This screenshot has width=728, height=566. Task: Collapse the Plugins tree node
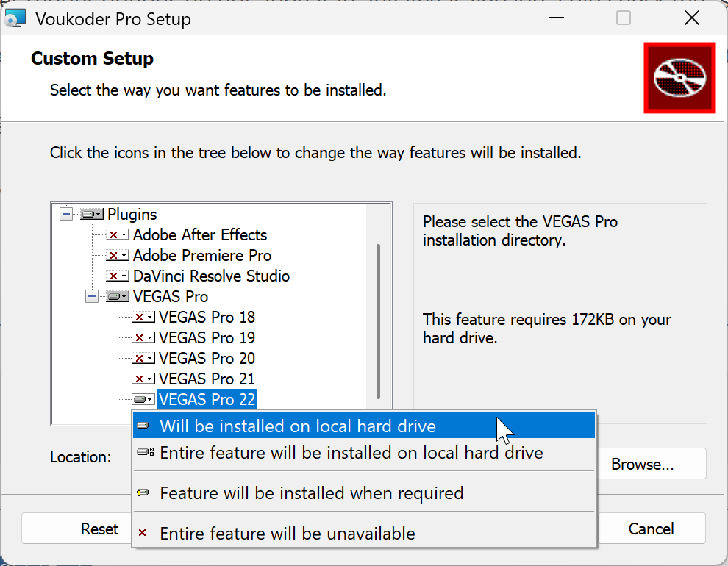(66, 215)
